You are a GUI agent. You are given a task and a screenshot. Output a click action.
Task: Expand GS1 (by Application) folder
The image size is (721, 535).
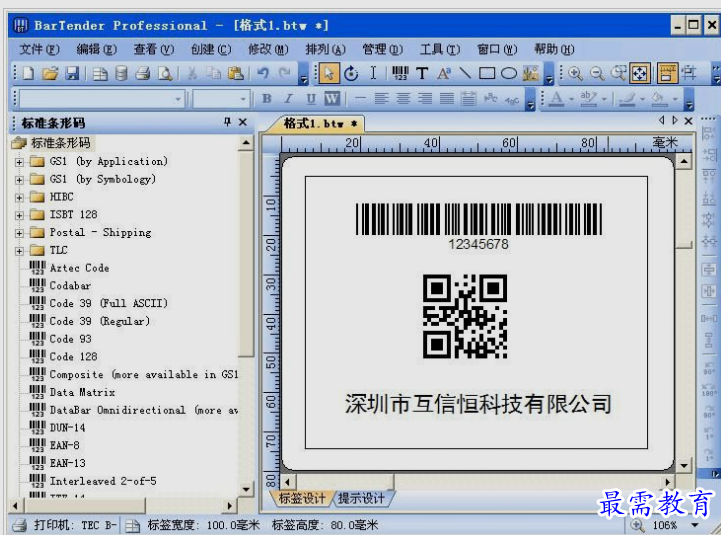[19, 162]
